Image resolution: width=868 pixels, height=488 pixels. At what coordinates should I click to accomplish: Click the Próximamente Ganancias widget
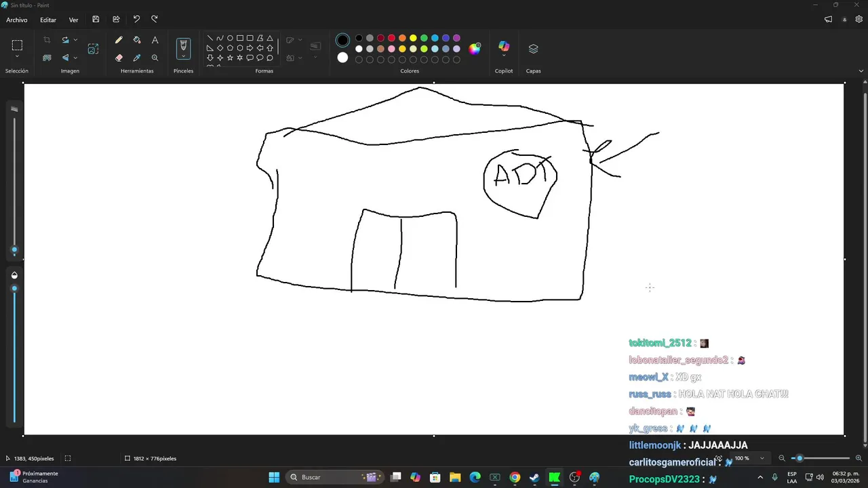point(33,477)
